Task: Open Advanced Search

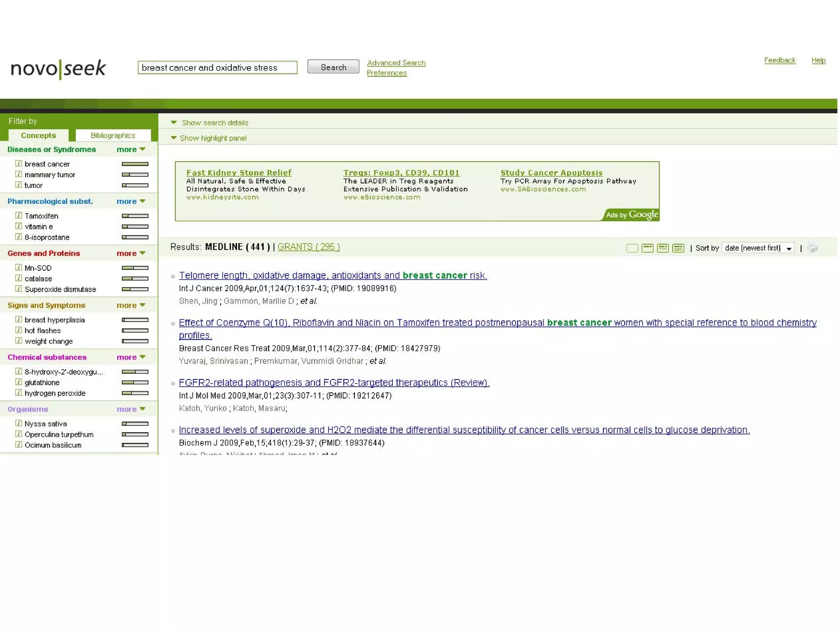Action: [396, 63]
